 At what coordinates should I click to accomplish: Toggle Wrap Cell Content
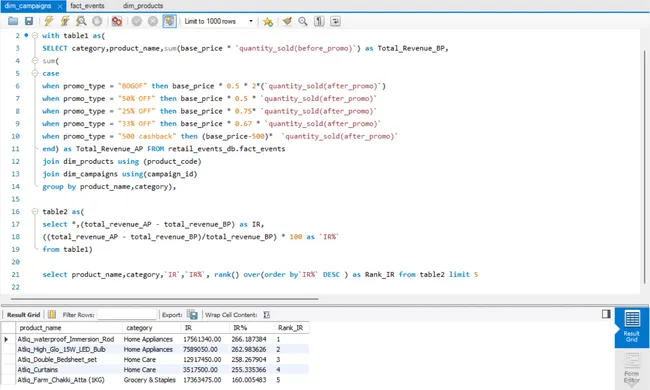[267, 315]
